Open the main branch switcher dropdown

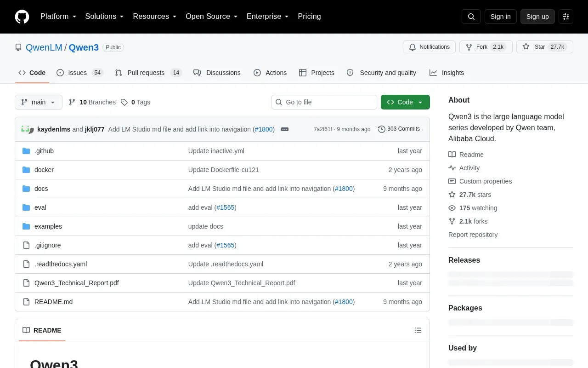39,102
